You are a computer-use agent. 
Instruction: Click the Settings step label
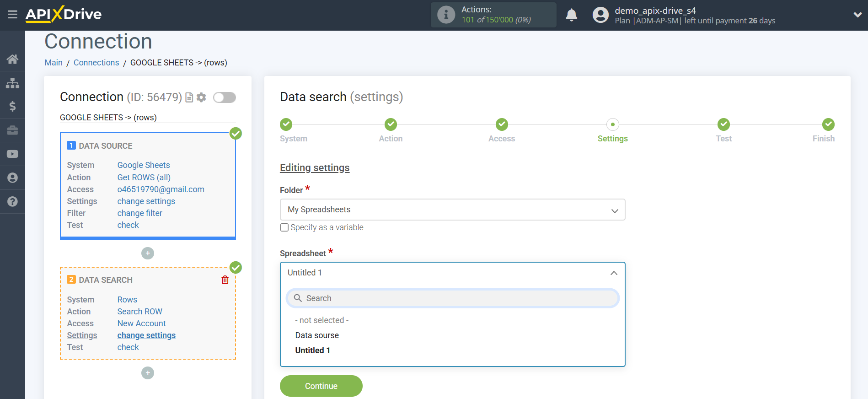click(613, 139)
